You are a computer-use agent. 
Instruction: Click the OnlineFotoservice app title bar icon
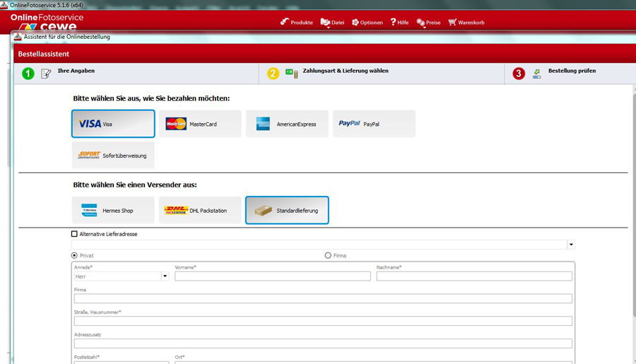tap(4, 5)
